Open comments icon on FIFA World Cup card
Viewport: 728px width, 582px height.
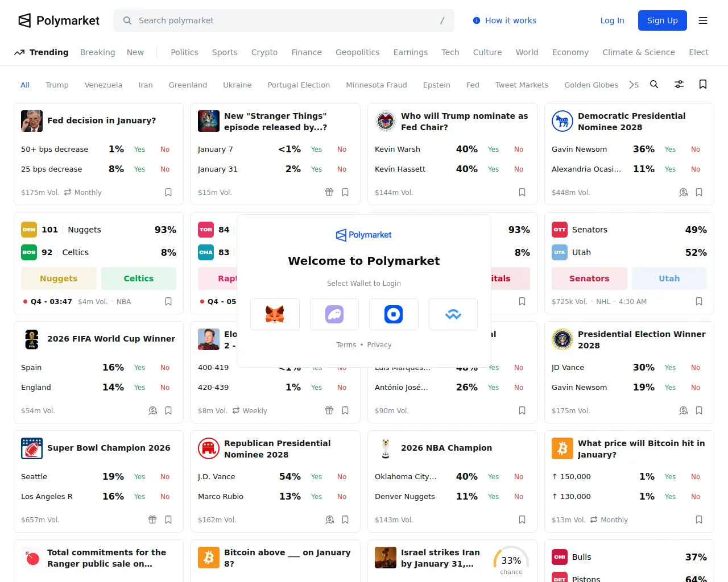[x=153, y=410]
